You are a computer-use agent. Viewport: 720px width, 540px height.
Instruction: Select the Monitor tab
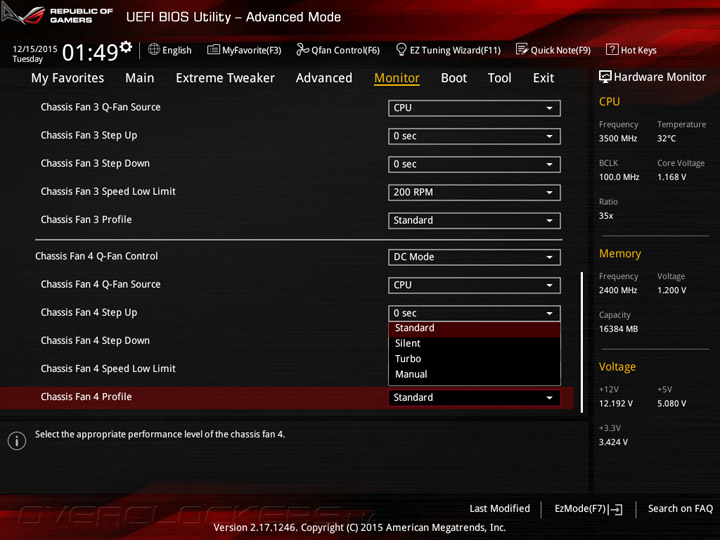point(397,78)
